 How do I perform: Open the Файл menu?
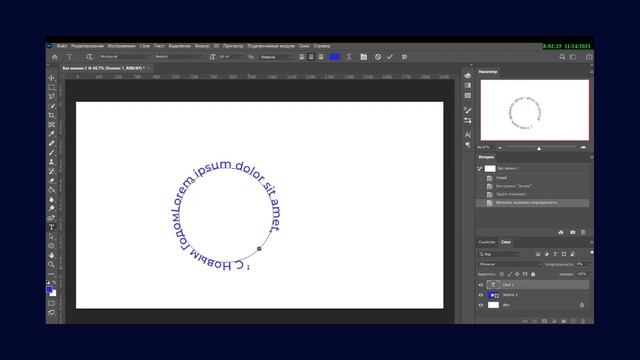62,46
